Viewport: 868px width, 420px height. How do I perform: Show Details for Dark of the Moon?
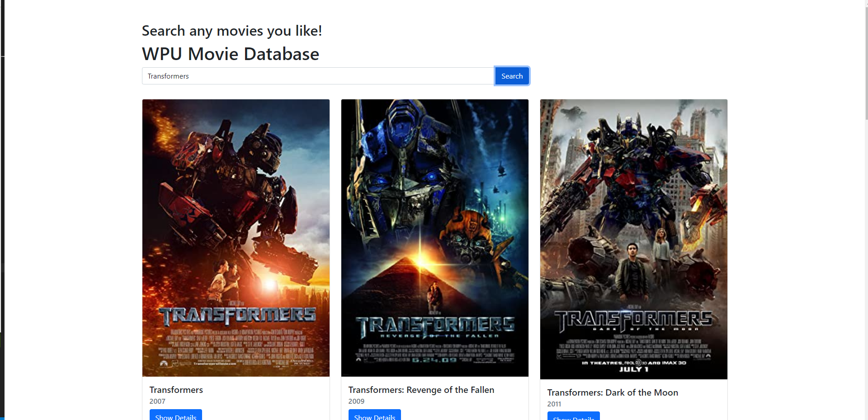point(574,416)
